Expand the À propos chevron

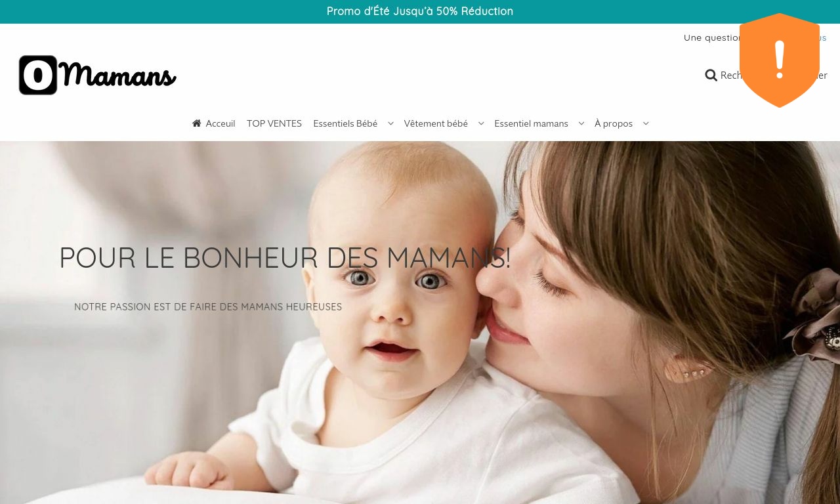646,123
